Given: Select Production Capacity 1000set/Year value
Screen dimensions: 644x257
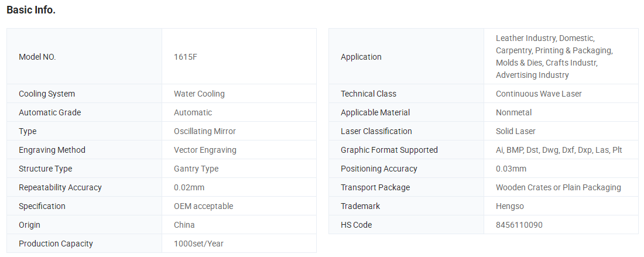Looking at the screenshot, I should pyautogui.click(x=198, y=244).
